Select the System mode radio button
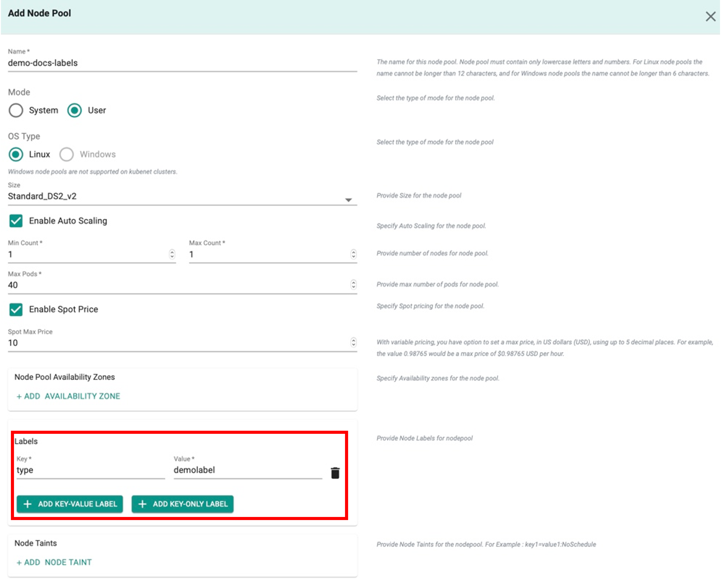Viewport: 721px width, 588px height. 16,110
